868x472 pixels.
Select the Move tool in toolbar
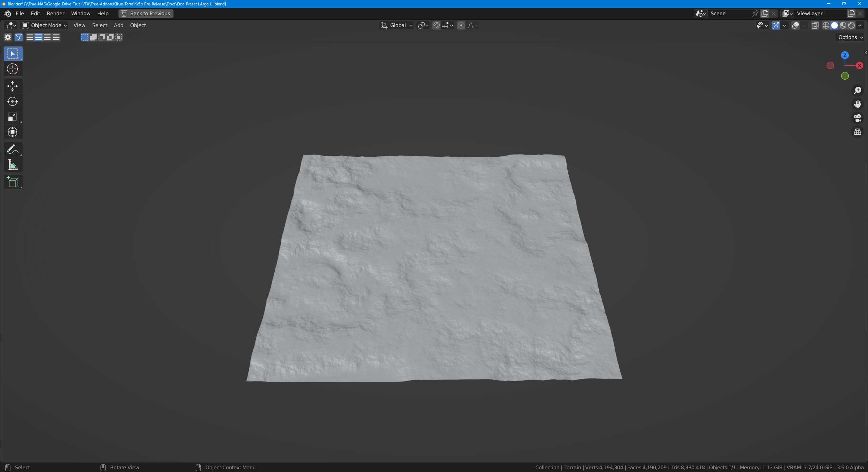13,86
